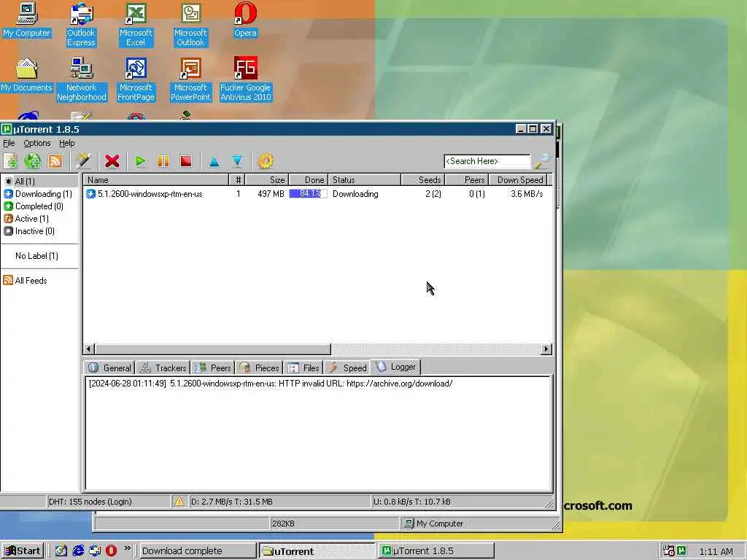Switch to the uTorrent folder taskbar button
This screenshot has width=747, height=560.
[317, 551]
